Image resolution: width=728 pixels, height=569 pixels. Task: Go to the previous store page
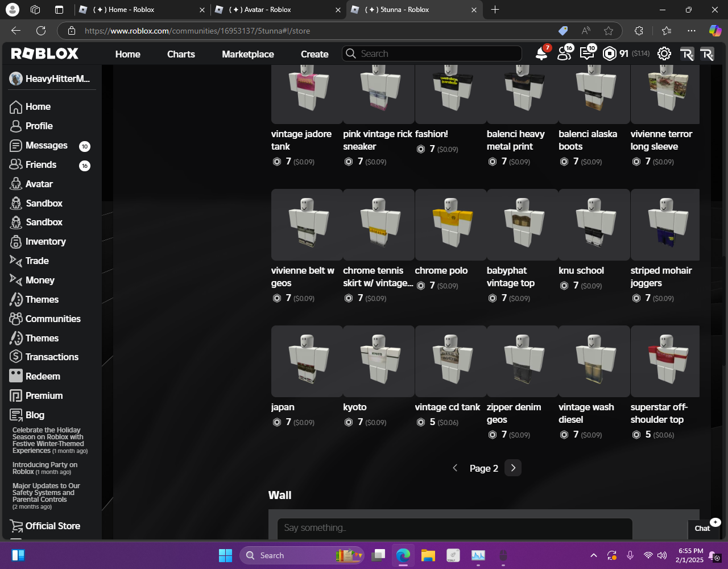coord(455,468)
